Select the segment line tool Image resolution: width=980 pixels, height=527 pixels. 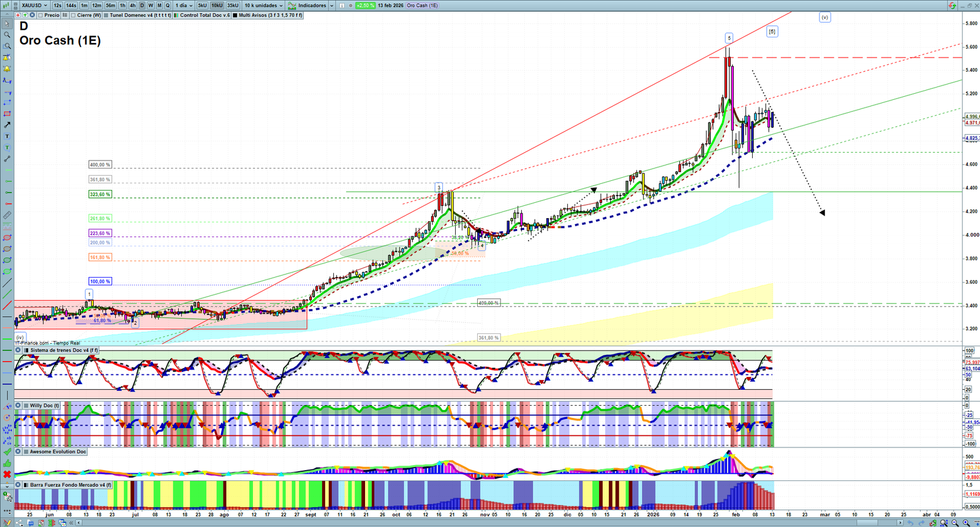pyautogui.click(x=7, y=159)
